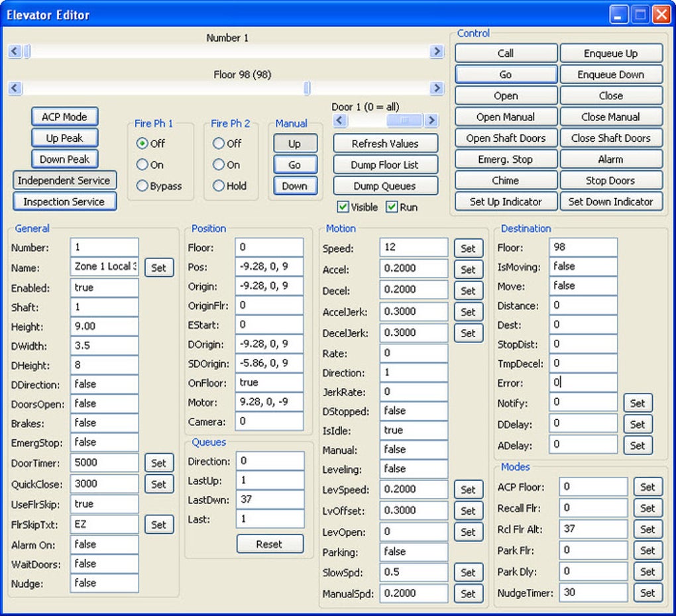The image size is (676, 616).
Task: Close the Elevator Editor window
Action: coord(661,15)
